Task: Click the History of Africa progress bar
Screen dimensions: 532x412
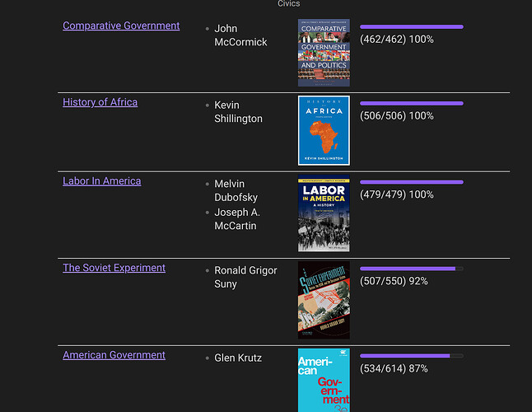Action: [x=411, y=104]
